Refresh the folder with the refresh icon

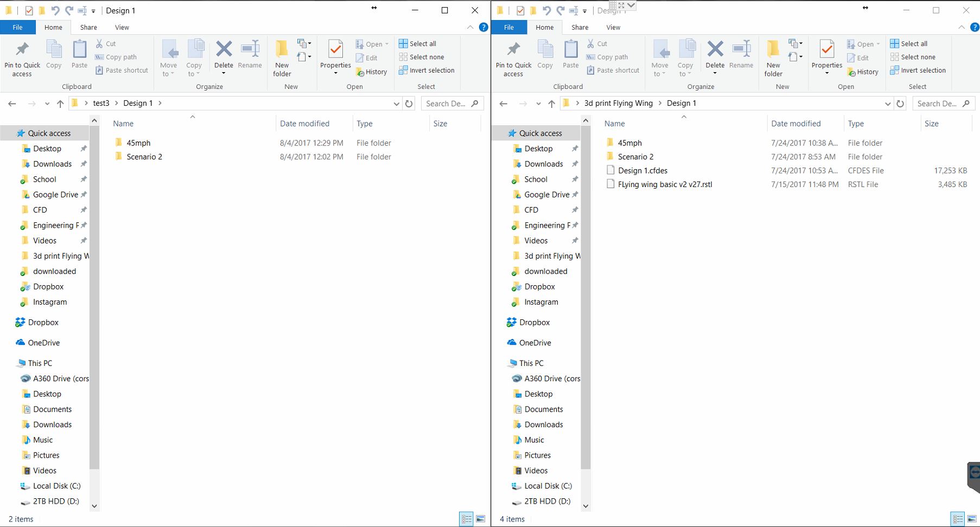(409, 103)
